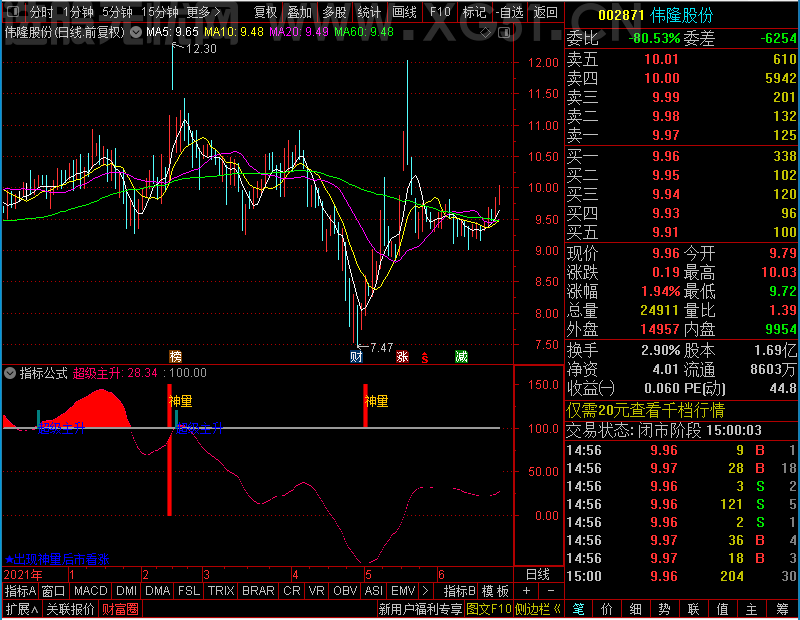
Task: Open the 财富圈 tab
Action: tap(120, 609)
